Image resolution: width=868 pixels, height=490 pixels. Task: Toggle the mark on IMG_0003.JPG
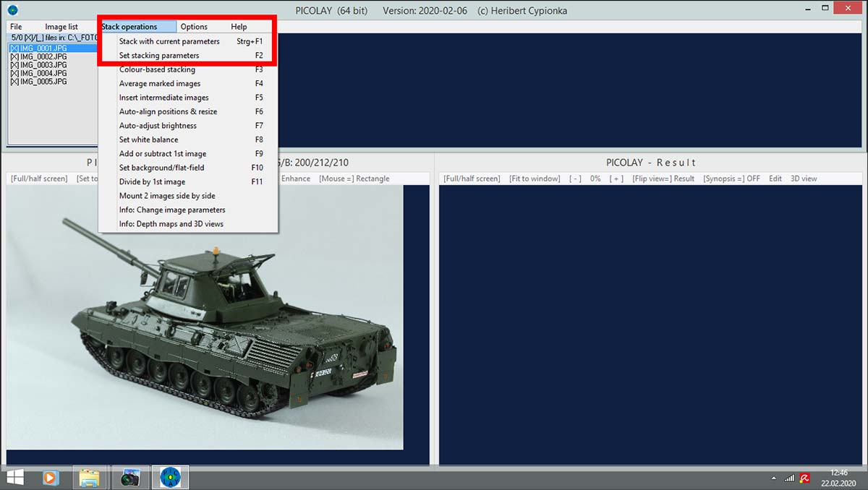(x=14, y=65)
